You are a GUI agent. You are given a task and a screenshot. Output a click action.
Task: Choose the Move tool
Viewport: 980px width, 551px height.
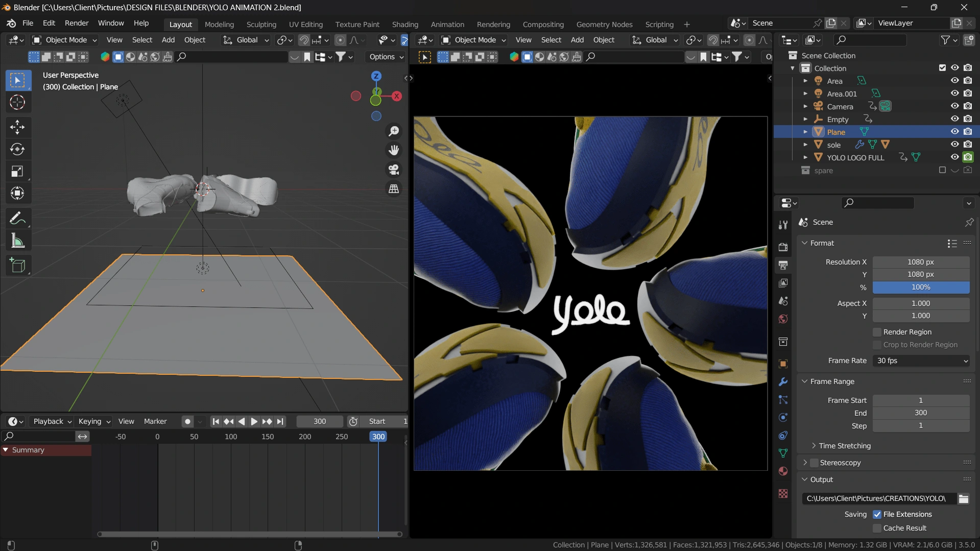pyautogui.click(x=17, y=127)
